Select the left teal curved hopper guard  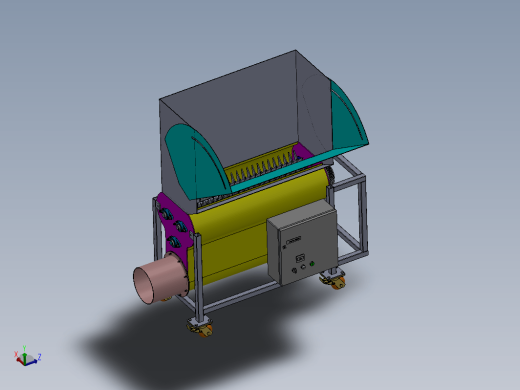(197, 162)
